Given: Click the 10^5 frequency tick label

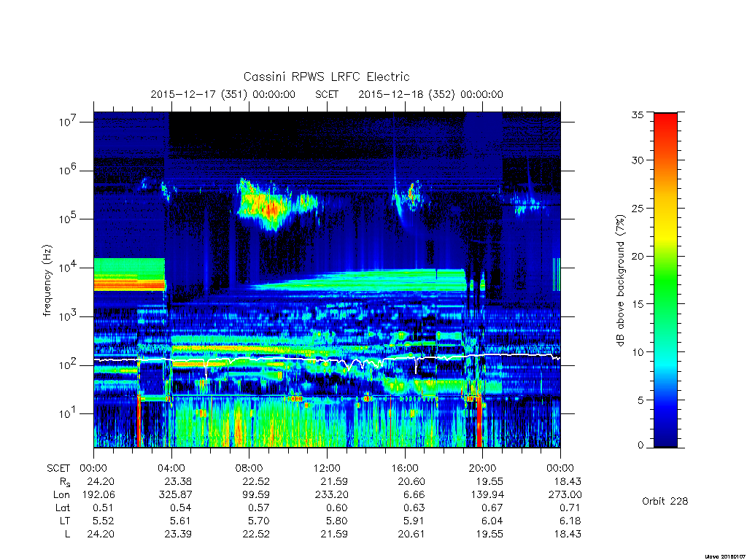Looking at the screenshot, I should pyautogui.click(x=69, y=219).
